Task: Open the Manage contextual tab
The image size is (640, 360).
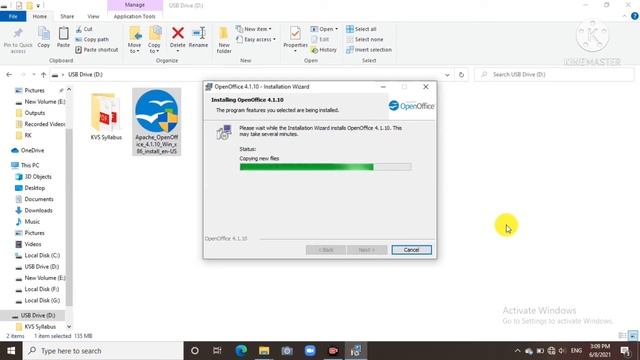Action: (x=135, y=5)
